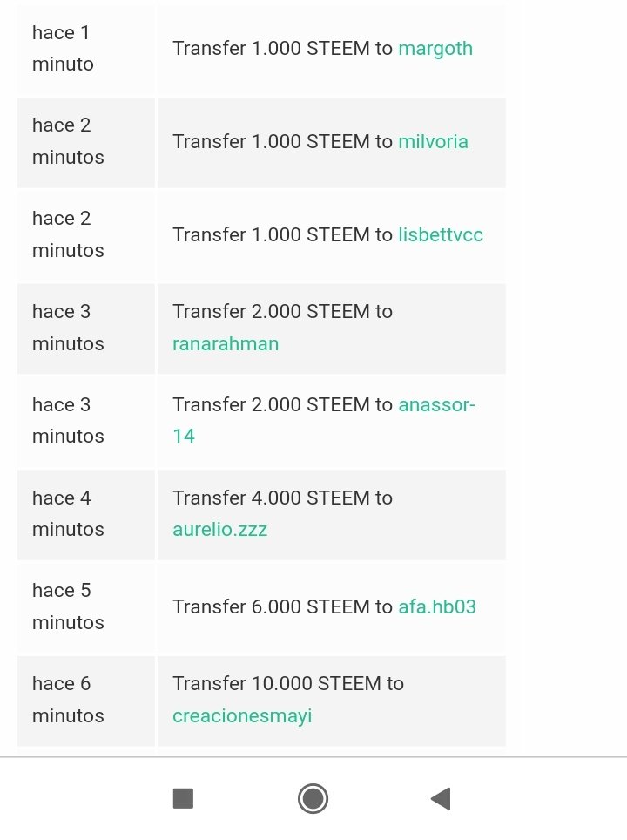Click the 'Transfer 4.000 STEEM to' text
Image resolution: width=627 pixels, height=840 pixels.
click(x=282, y=498)
